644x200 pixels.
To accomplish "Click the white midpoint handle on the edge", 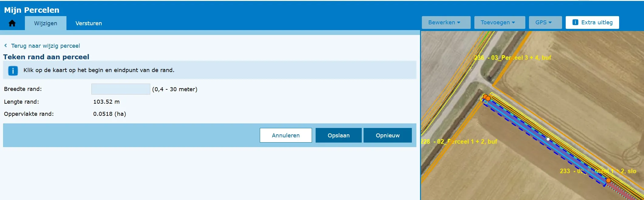I will pyautogui.click(x=548, y=139).
